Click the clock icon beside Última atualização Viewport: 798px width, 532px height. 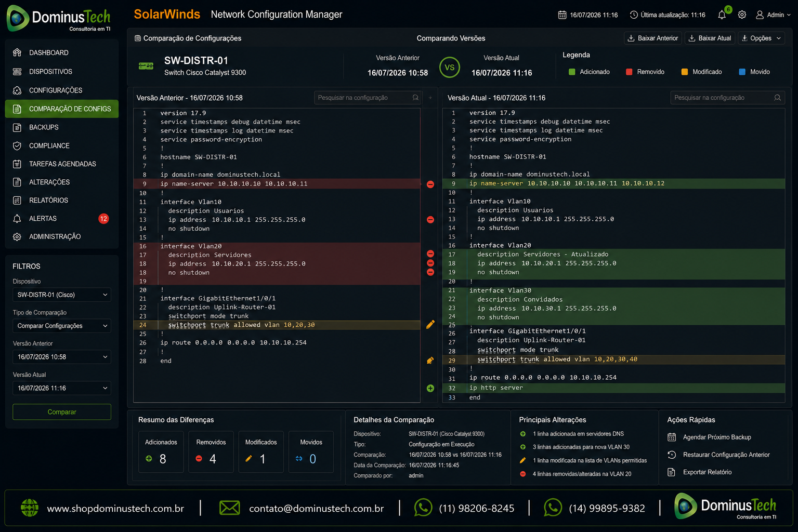pos(634,15)
